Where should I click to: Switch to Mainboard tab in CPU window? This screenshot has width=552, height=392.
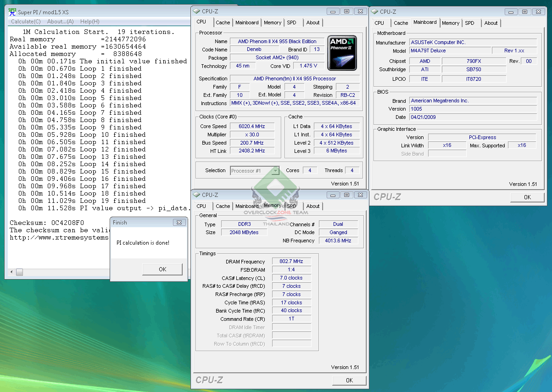tap(247, 22)
